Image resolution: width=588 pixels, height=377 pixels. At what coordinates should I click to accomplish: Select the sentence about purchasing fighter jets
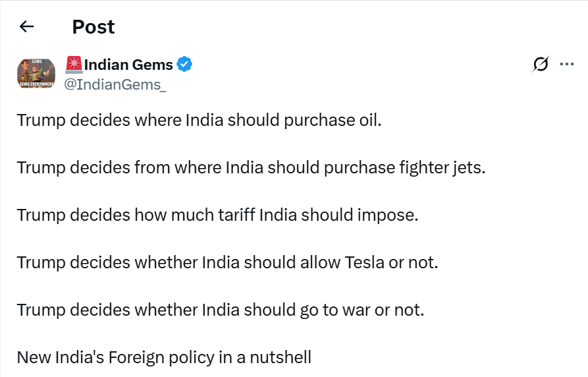click(251, 168)
